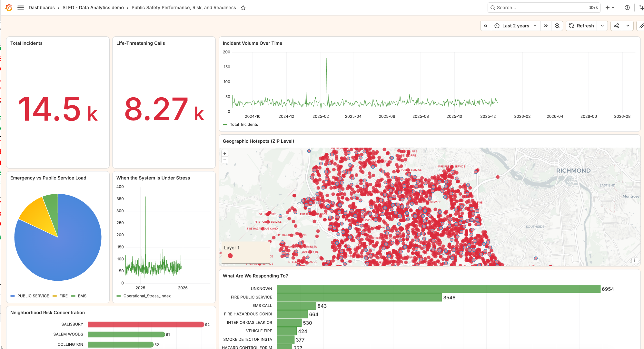Click Neighborhood Risk Concentration panel title
The image size is (644, 349).
(47, 313)
